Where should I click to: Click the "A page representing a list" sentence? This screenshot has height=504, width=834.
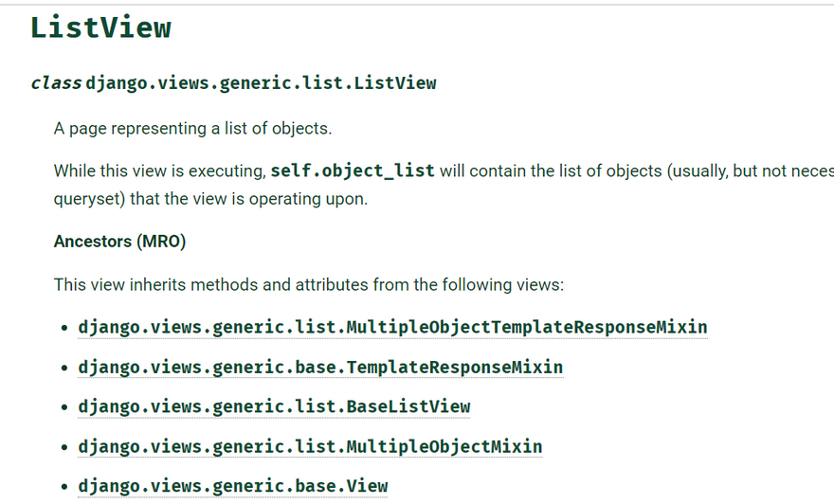pyautogui.click(x=192, y=129)
